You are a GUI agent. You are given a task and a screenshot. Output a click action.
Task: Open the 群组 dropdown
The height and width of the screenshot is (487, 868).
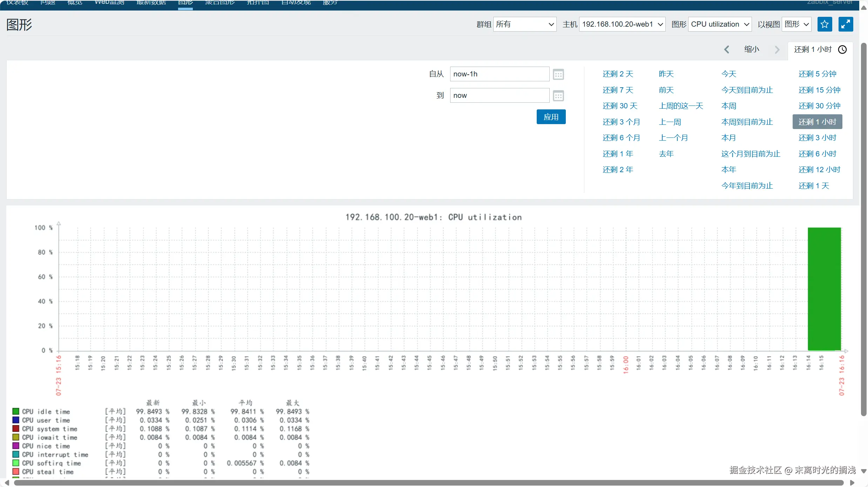[x=524, y=24]
